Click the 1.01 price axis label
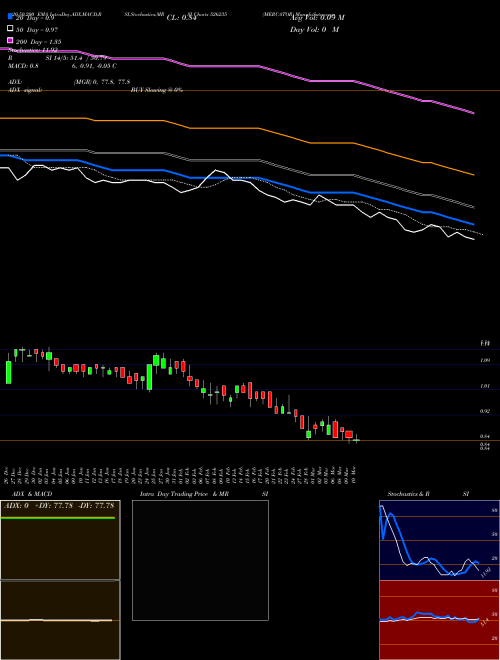Viewport: 500px width, 660px height. (484, 386)
